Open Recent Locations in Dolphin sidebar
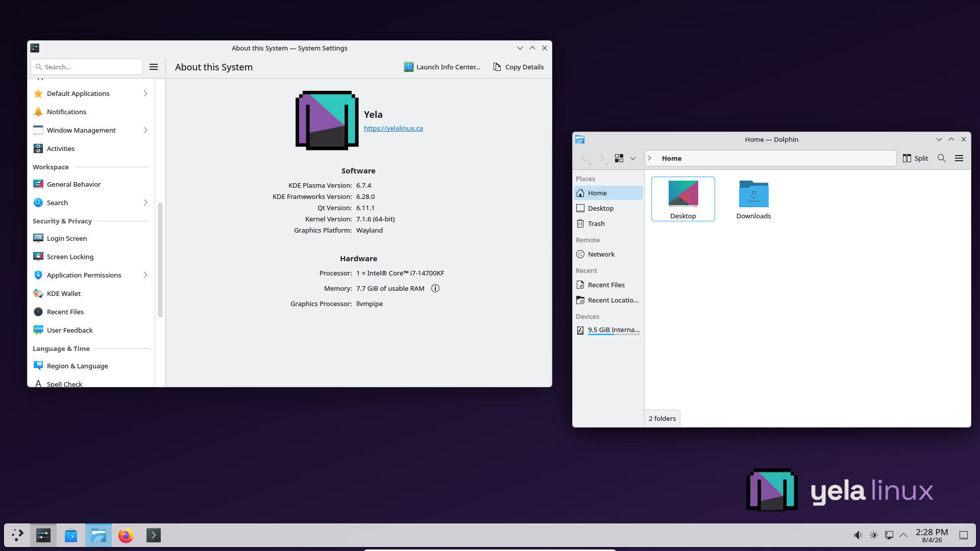The width and height of the screenshot is (980, 551). point(608,300)
